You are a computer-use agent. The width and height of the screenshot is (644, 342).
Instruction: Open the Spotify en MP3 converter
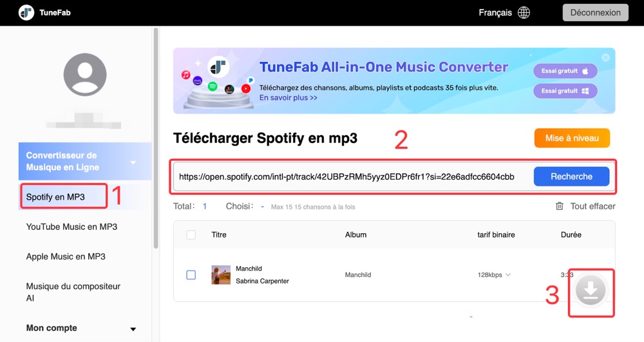(55, 197)
